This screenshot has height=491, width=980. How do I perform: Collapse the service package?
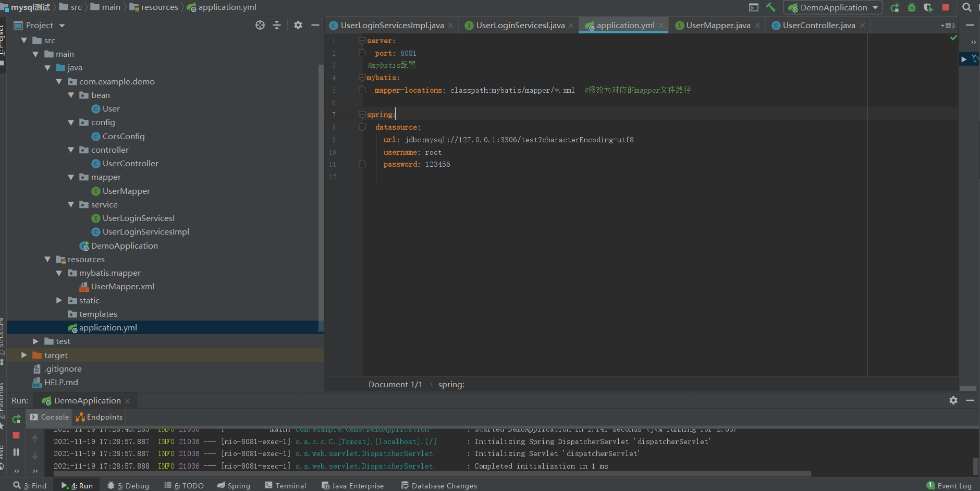click(x=71, y=204)
